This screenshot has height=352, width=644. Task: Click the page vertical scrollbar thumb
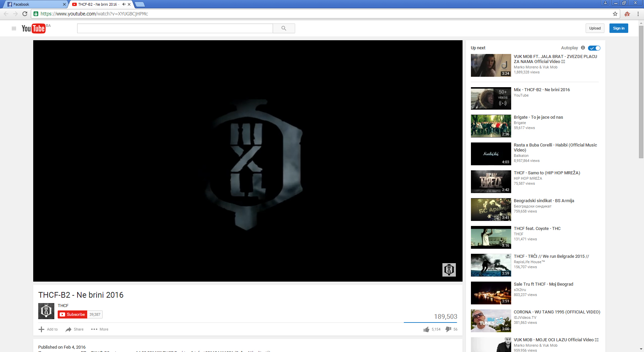coord(641,92)
